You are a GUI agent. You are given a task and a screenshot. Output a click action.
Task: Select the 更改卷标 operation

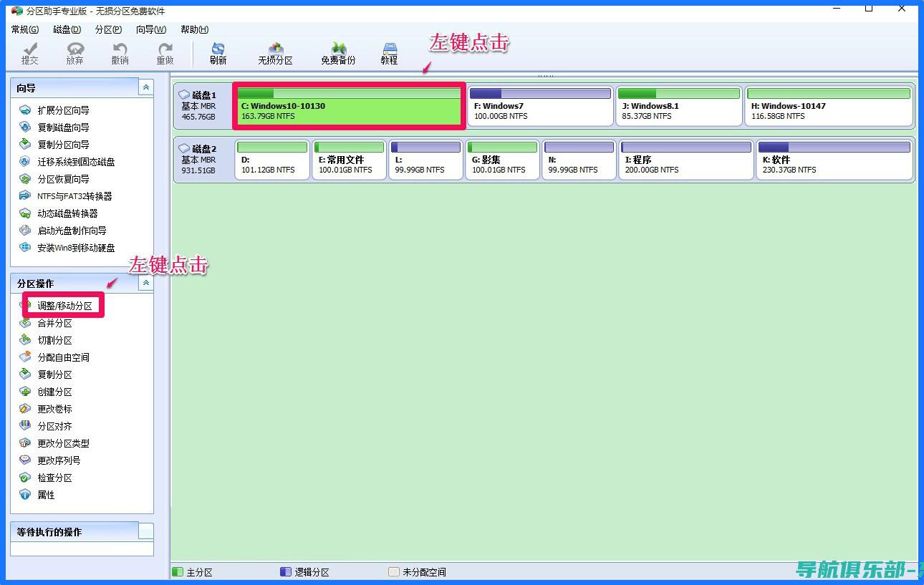[x=46, y=409]
